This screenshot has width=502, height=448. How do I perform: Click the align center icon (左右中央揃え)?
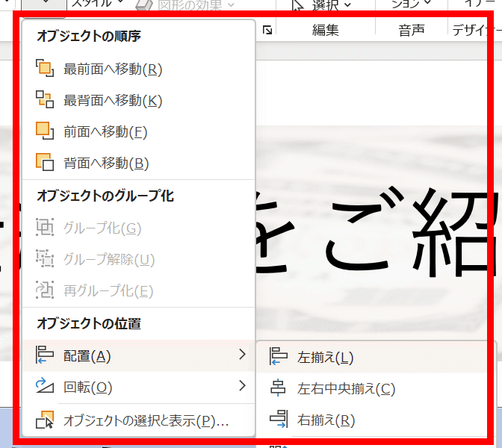pyautogui.click(x=278, y=388)
